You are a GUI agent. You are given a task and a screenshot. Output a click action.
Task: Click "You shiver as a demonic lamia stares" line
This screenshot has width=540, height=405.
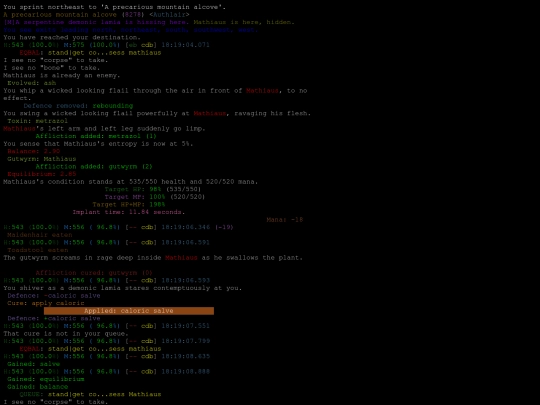[x=123, y=288]
